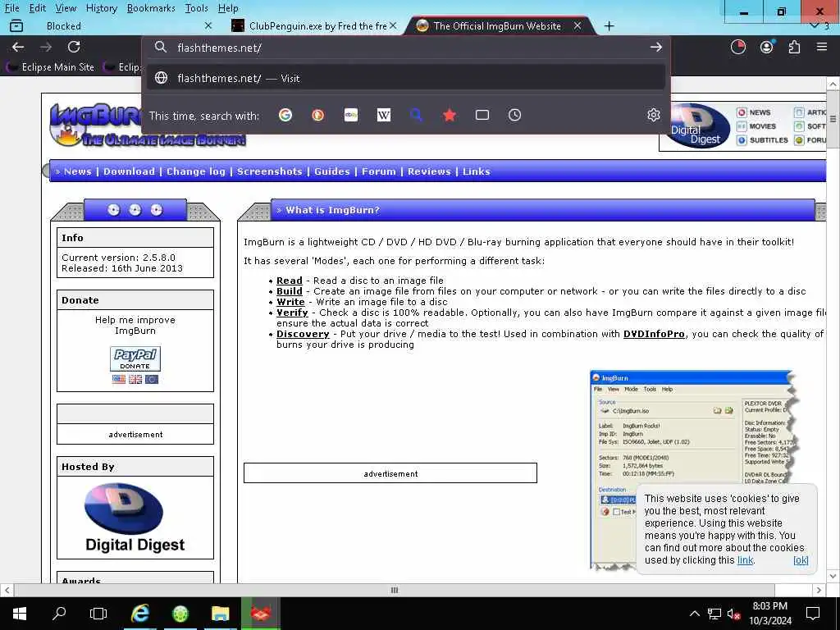840x630 pixels.
Task: Open the Bookmarks menu
Action: [151, 8]
